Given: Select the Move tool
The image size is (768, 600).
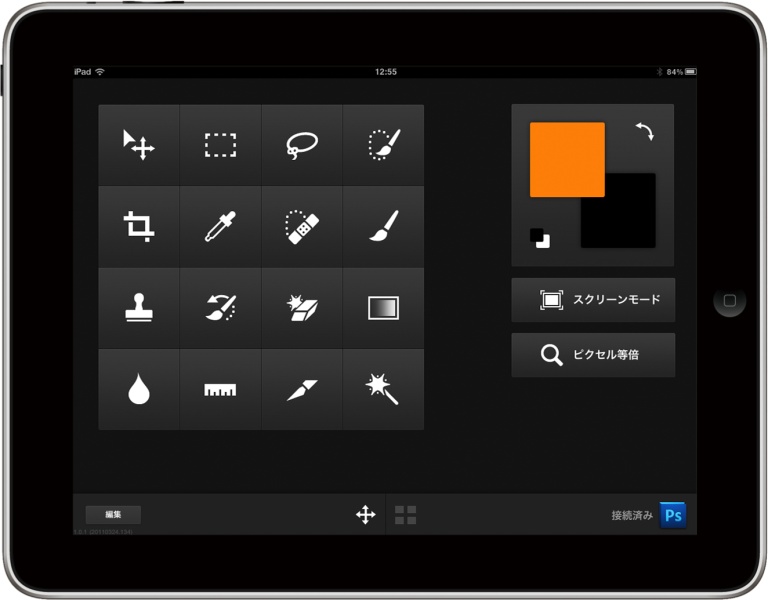Looking at the screenshot, I should 139,145.
